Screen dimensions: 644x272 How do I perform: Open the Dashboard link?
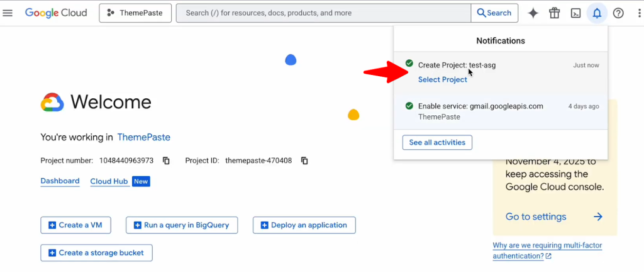point(60,181)
